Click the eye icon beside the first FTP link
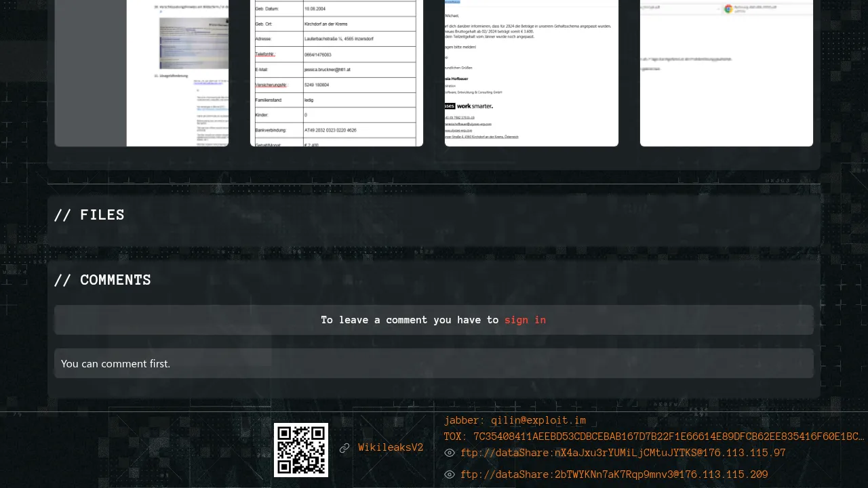868x488 pixels. [449, 453]
